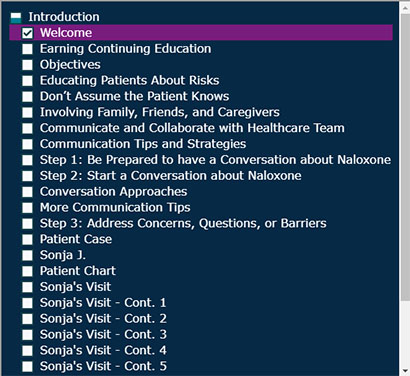
Task: Tick the Earning Continuing Education checkbox
Action: (x=27, y=49)
